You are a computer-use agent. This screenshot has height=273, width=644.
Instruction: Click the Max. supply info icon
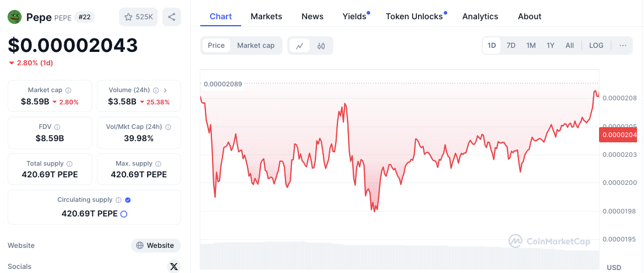pos(158,164)
